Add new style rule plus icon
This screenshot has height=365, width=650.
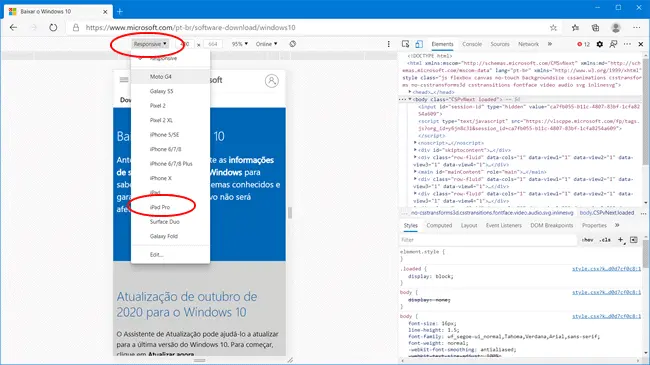point(621,240)
